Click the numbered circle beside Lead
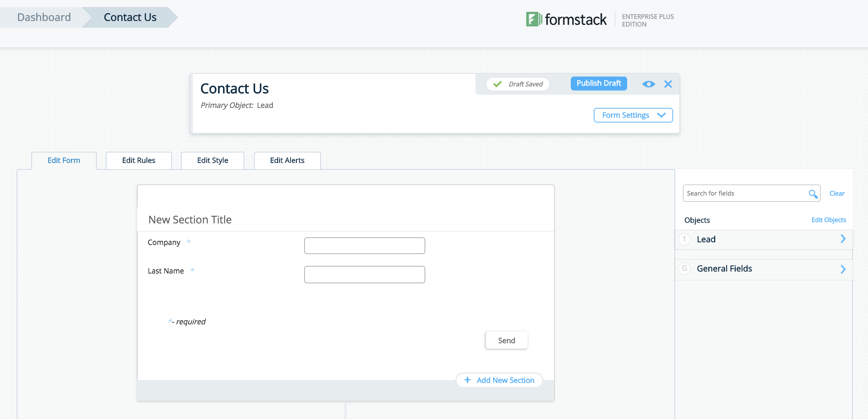868x419 pixels. point(684,239)
